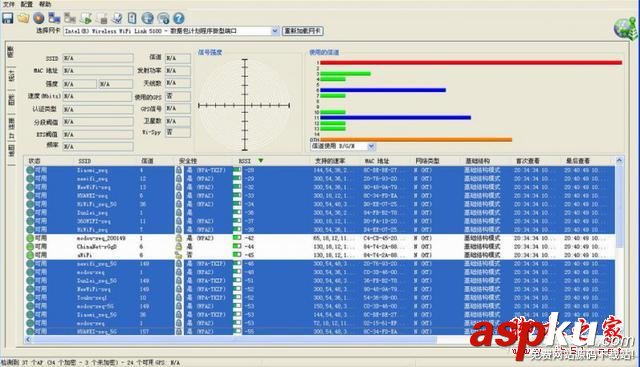Click the green globe logo at top right
The image size is (640, 367).
[x=625, y=29]
